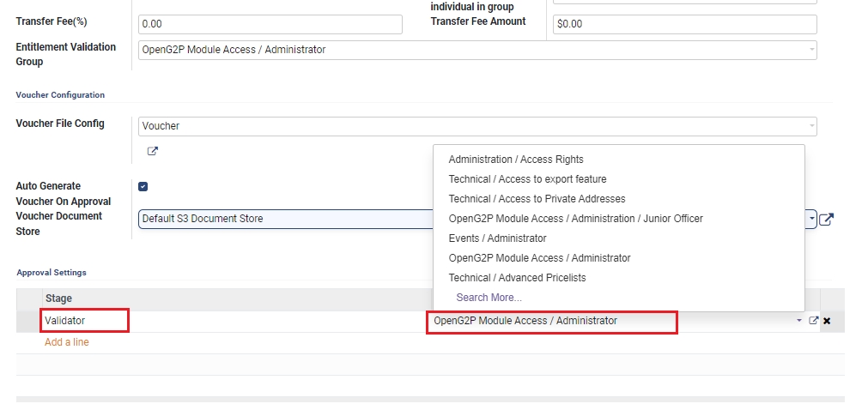Delete the Validator approval line
868x404 pixels.
point(827,321)
